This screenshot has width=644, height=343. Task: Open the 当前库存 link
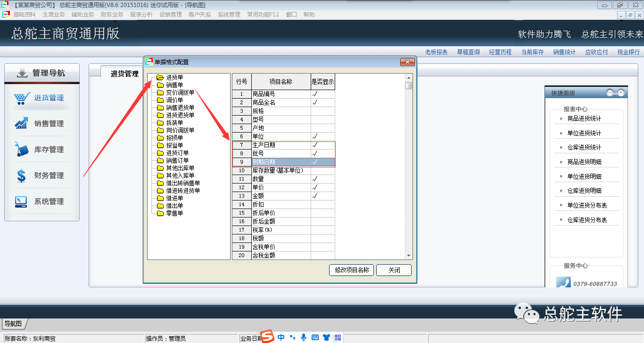(x=532, y=52)
